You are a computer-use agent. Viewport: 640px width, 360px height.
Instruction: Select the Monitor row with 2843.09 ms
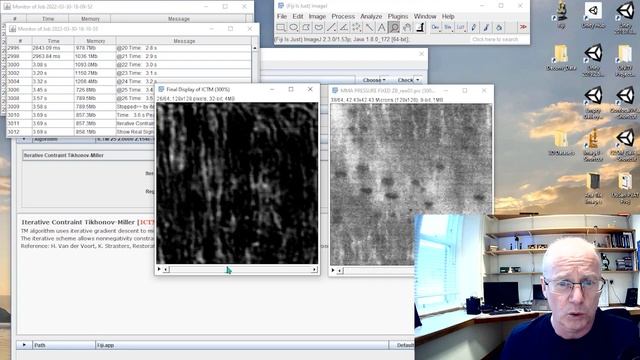129,48
